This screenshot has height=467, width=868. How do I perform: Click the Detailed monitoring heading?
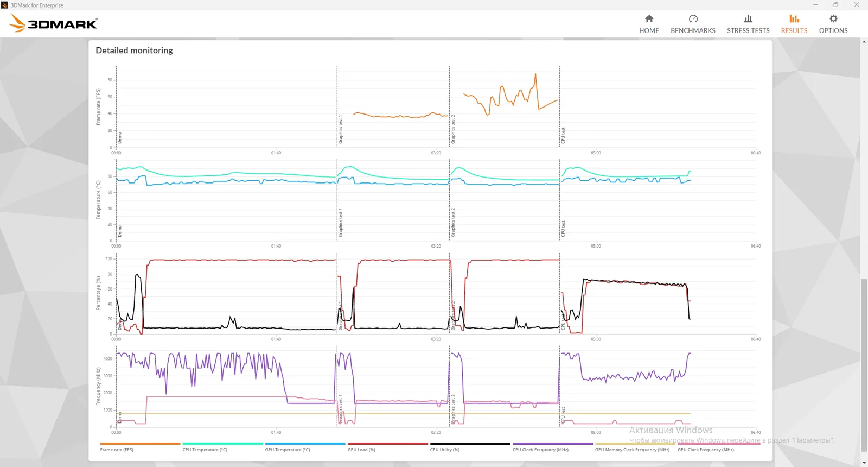click(x=134, y=51)
